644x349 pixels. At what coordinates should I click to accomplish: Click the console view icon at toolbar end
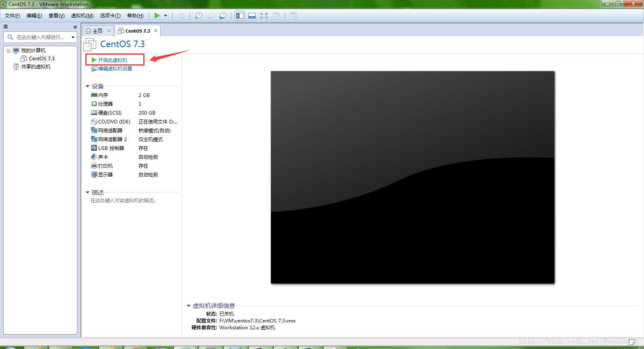point(293,16)
